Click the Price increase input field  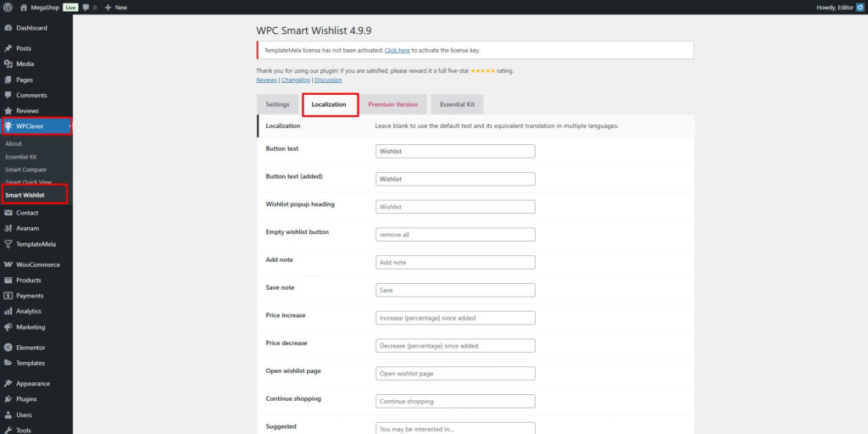tap(455, 318)
